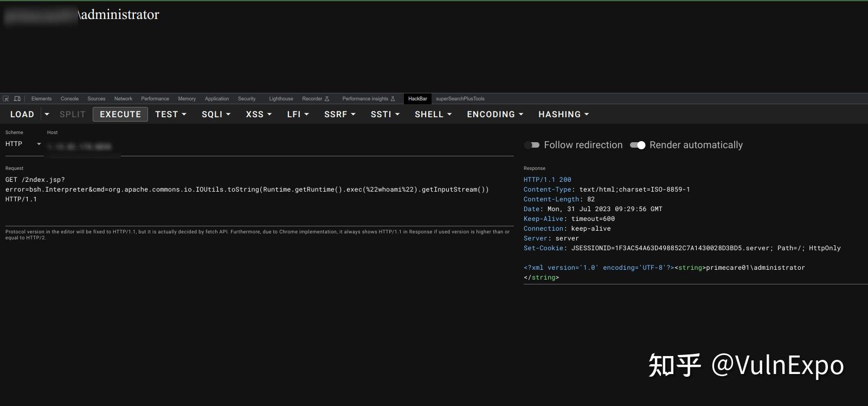
Task: Click the administrator text in rendered page
Action: tap(120, 15)
